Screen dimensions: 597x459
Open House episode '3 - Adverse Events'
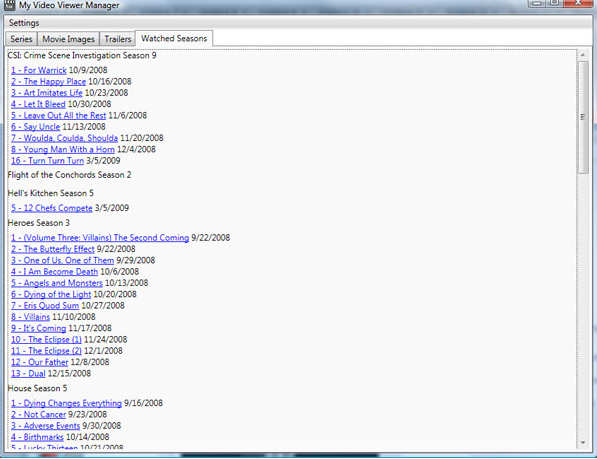pyautogui.click(x=45, y=426)
